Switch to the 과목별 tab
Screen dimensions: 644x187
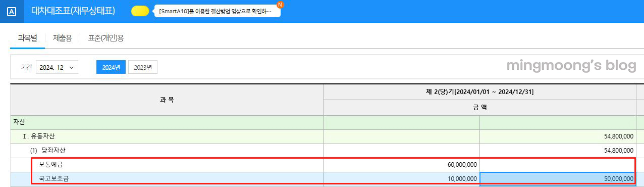point(27,38)
